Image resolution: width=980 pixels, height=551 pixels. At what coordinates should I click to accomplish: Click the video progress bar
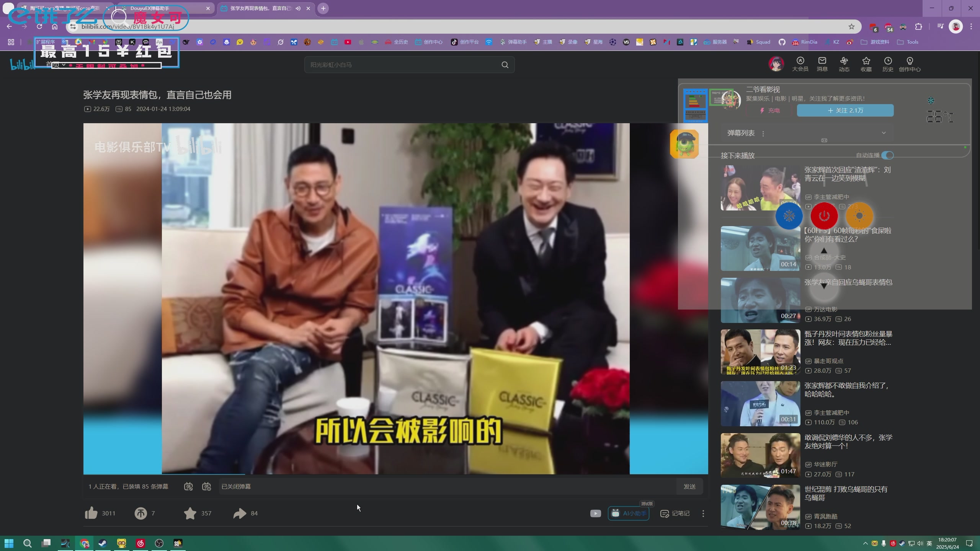[396, 474]
